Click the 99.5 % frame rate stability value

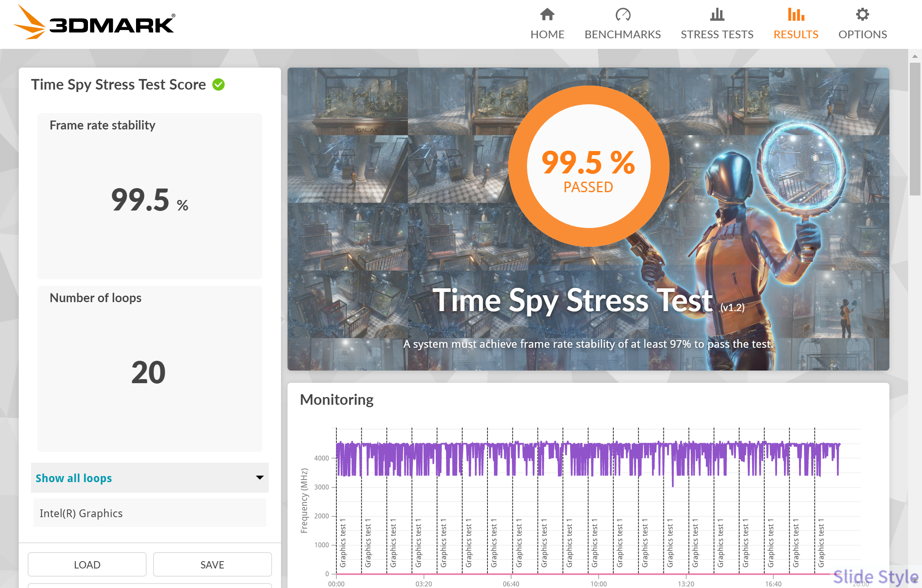coord(149,200)
